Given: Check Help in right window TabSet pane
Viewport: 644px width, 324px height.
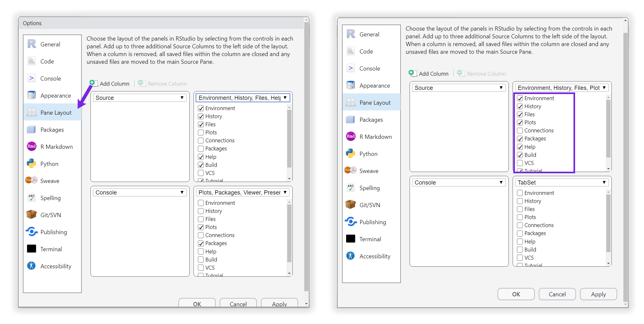Looking at the screenshot, I should (x=520, y=242).
